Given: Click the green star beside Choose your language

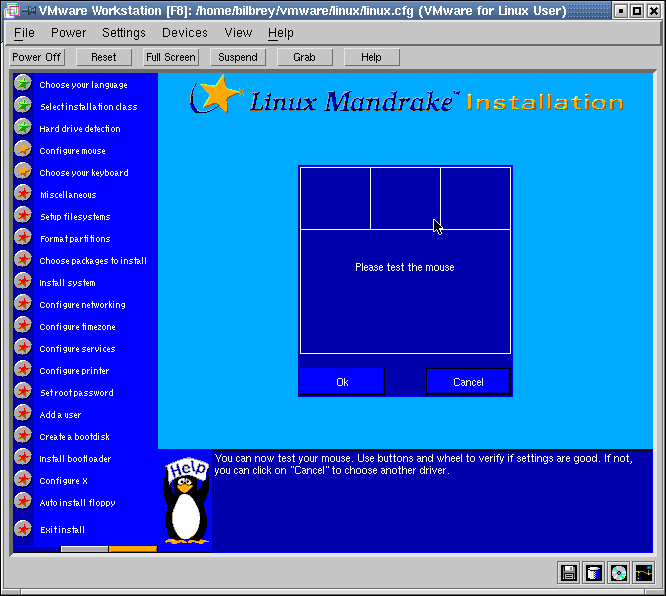Looking at the screenshot, I should pyautogui.click(x=22, y=84).
